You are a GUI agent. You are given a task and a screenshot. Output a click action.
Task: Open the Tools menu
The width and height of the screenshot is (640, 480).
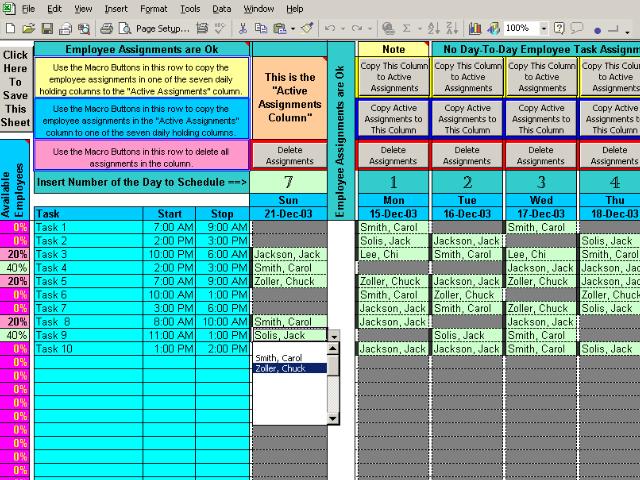click(190, 9)
